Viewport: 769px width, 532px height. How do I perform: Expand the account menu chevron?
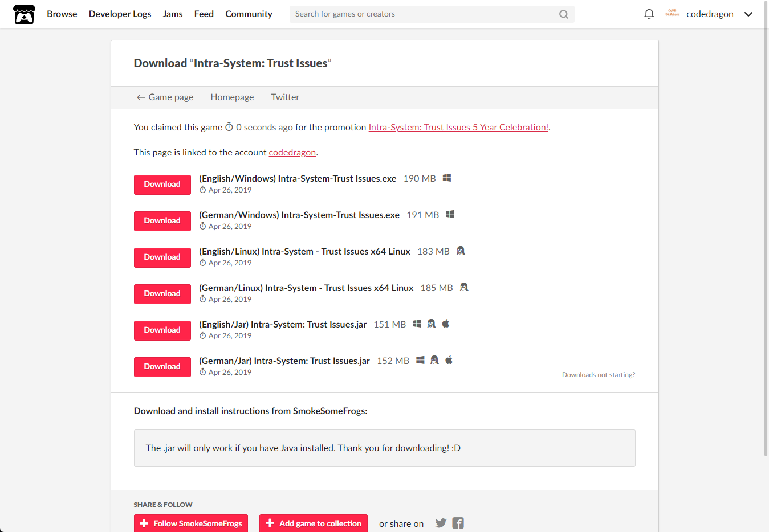pos(748,14)
